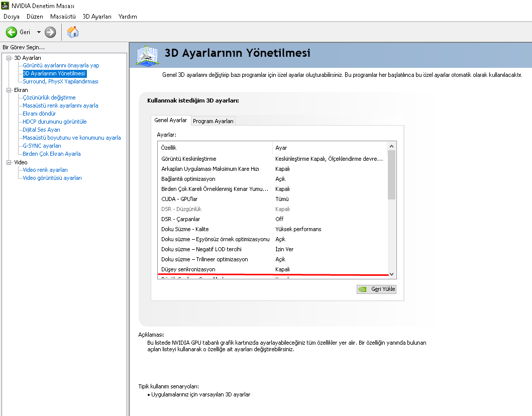Click the Home house icon in toolbar
Screen dimensions: 532x416
[x=73, y=32]
